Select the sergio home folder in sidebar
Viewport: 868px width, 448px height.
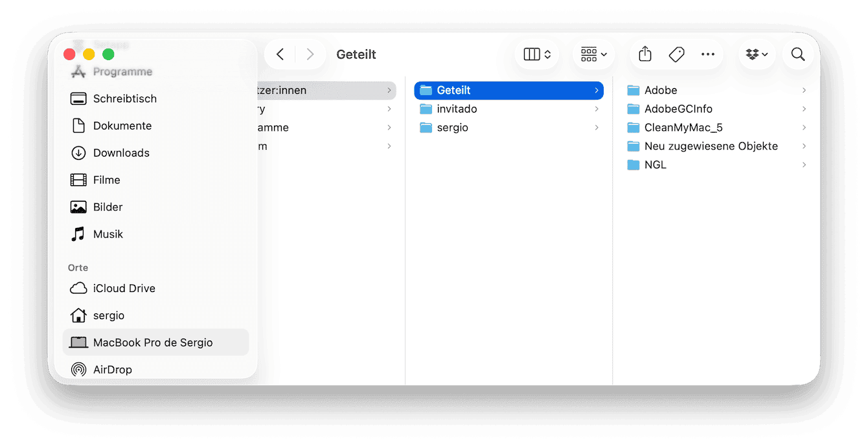108,315
